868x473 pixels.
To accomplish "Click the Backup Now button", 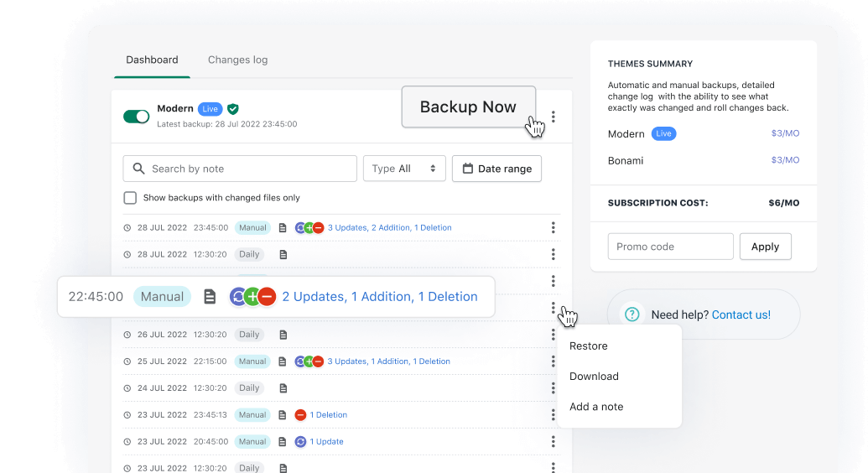I will point(468,107).
